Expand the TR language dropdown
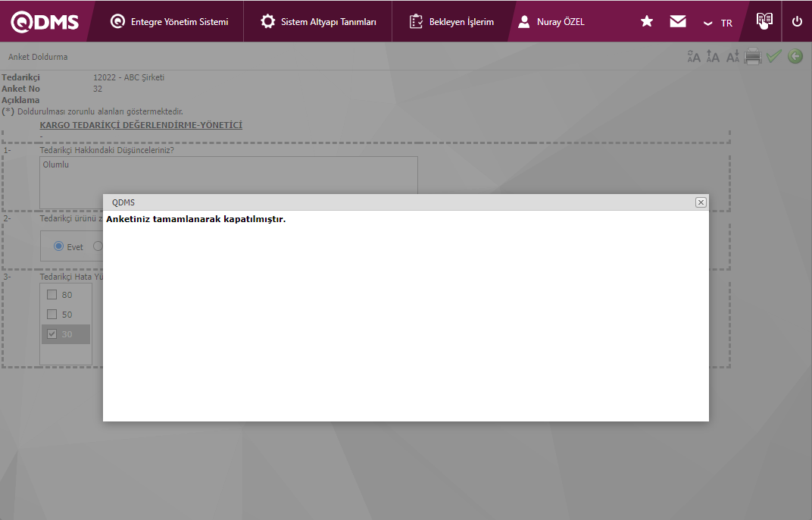Image resolution: width=812 pixels, height=520 pixels. coord(717,23)
